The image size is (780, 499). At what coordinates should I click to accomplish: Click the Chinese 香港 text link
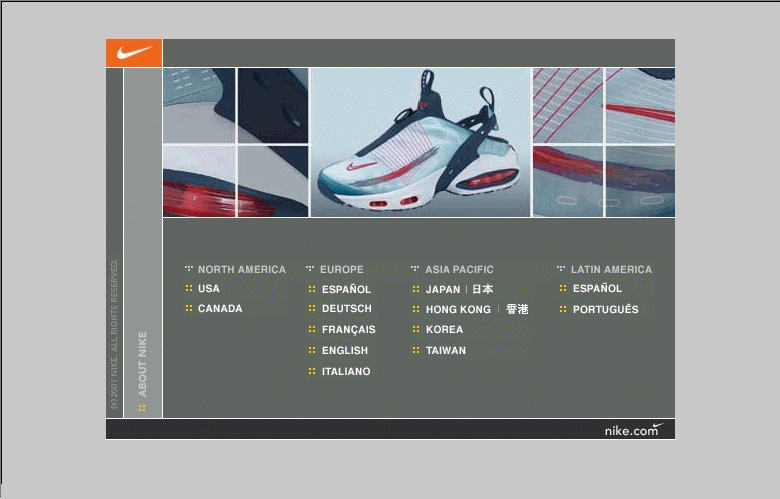(517, 309)
